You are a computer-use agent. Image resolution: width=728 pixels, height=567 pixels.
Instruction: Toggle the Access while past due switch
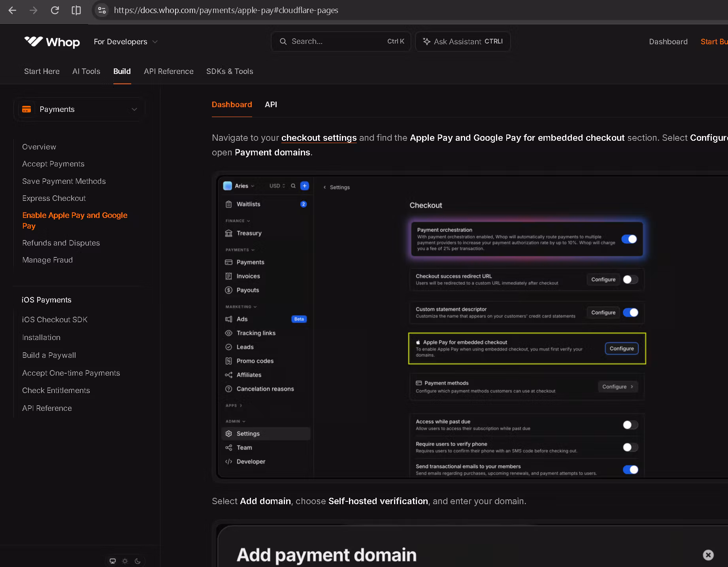click(x=630, y=425)
